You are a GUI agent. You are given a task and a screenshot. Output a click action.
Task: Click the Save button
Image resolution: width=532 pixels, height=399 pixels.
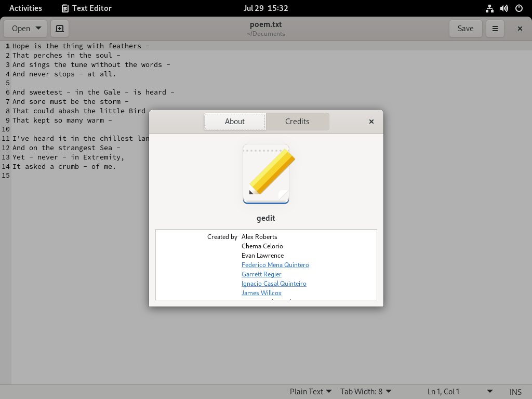coord(465,29)
